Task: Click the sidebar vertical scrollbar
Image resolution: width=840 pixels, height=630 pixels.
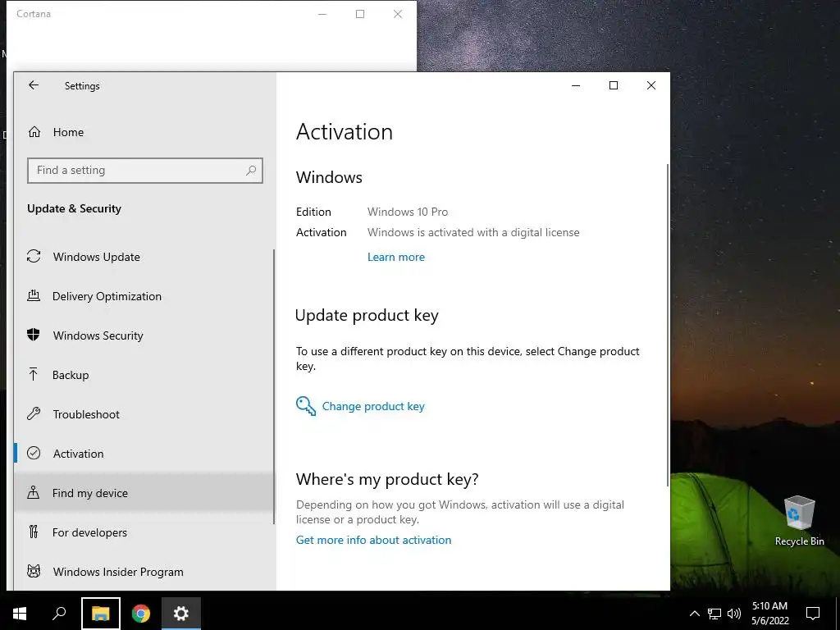Action: pyautogui.click(x=274, y=387)
